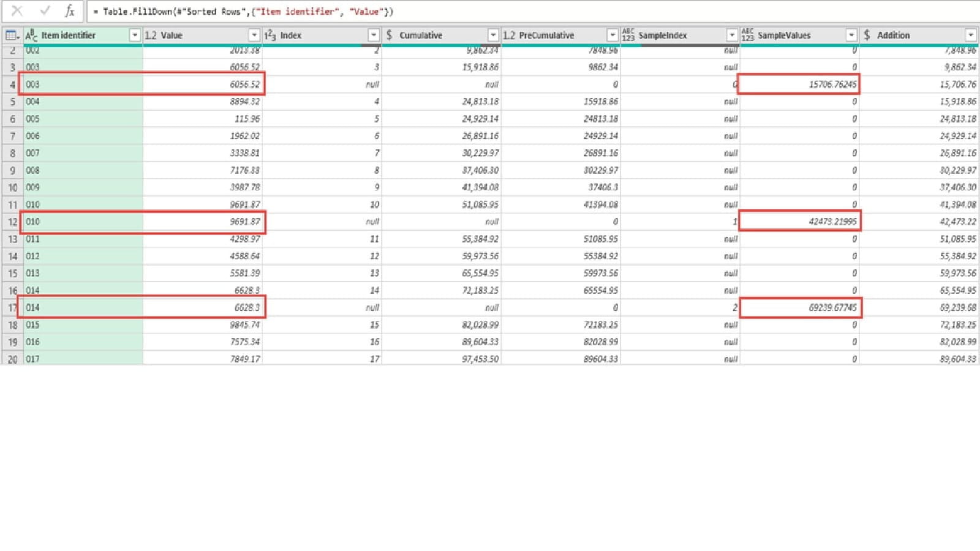
Task: Click the table menu icon in header corner
Action: (x=12, y=36)
